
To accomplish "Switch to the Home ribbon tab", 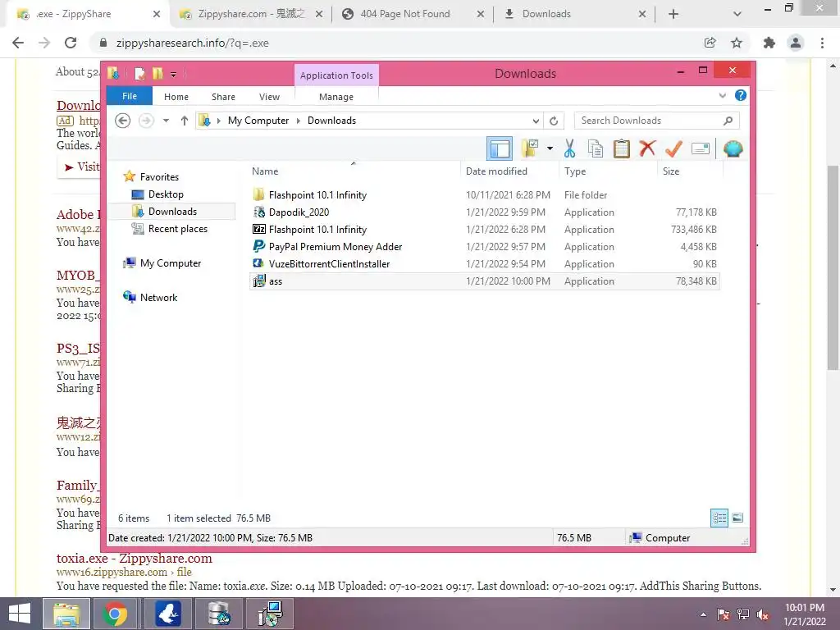I will [x=176, y=97].
